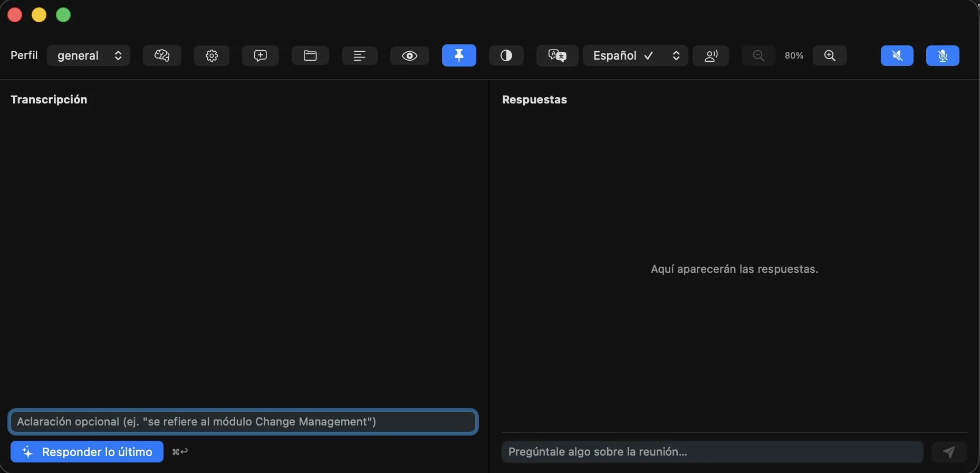Viewport: 980px width, 473px height.
Task: Click the Respuestas heading
Action: click(x=534, y=100)
